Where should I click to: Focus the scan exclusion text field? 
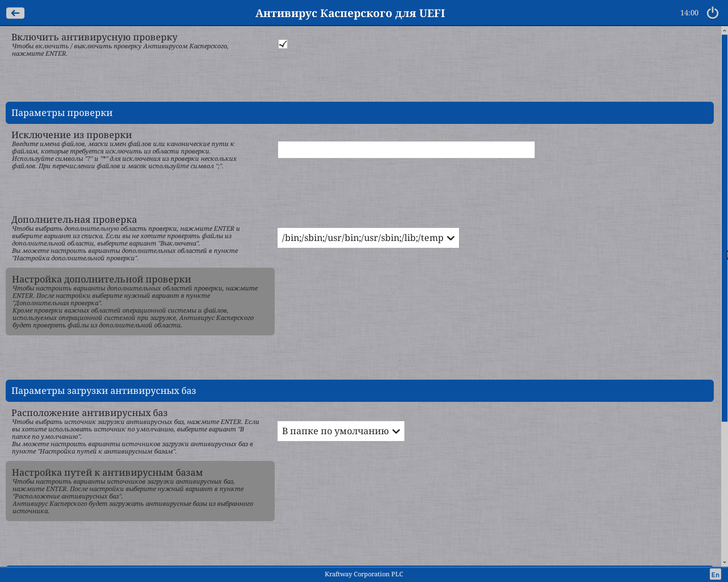406,150
